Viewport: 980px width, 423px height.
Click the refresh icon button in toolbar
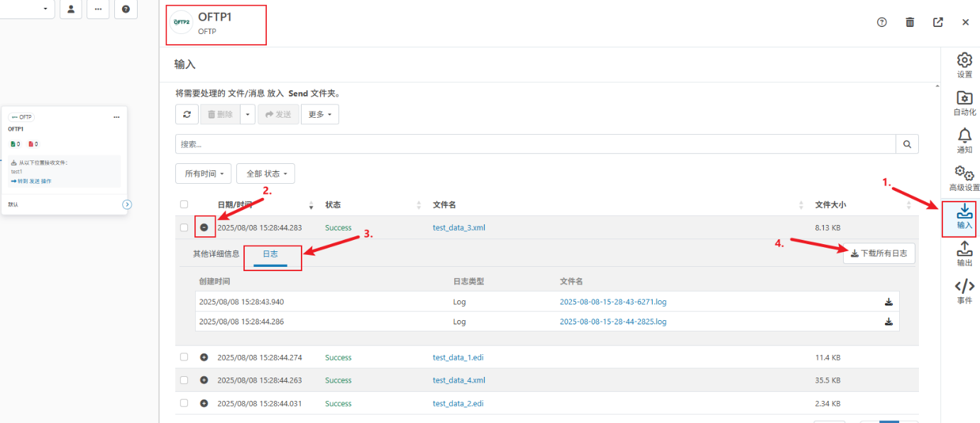187,114
